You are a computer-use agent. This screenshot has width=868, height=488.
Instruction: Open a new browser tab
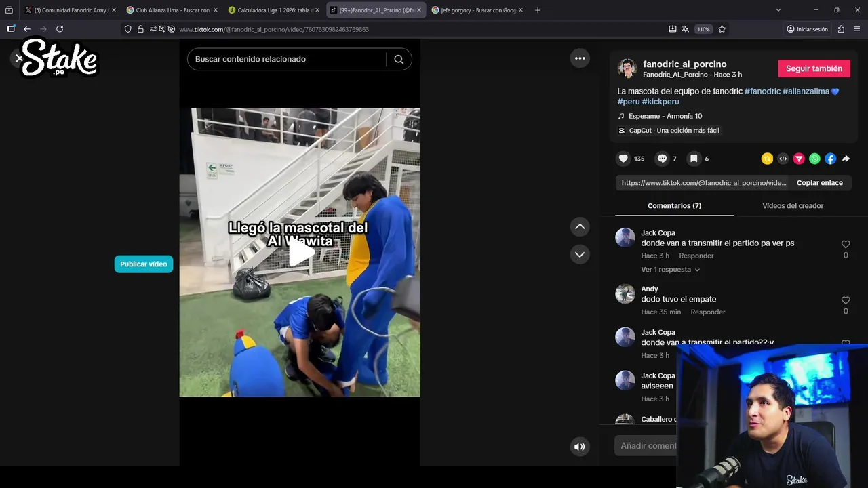pos(538,10)
